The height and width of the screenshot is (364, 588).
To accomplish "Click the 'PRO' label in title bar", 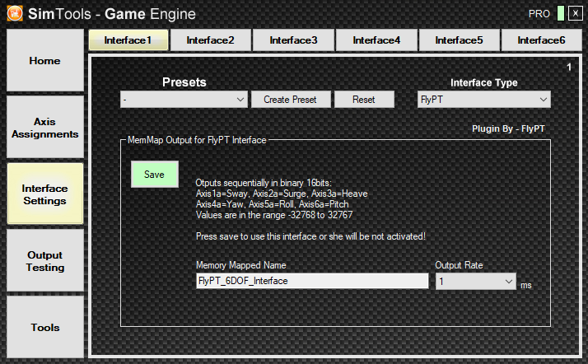I will [x=539, y=14].
